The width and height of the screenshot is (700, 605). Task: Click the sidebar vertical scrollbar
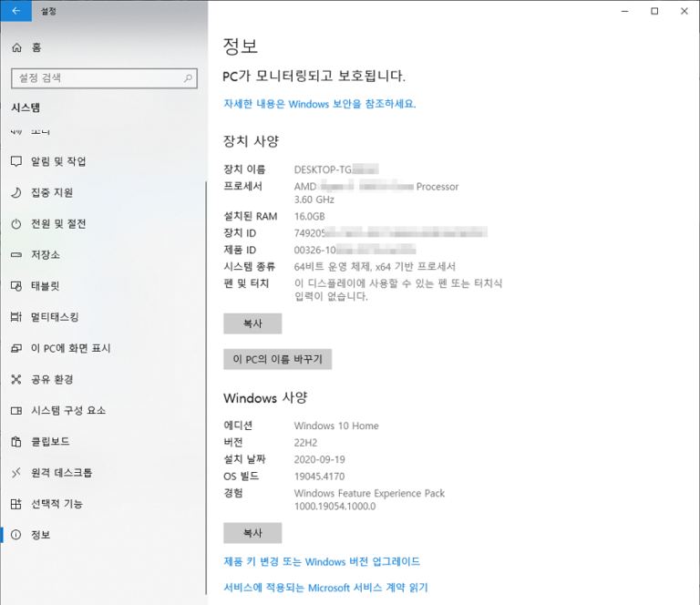coord(206,387)
